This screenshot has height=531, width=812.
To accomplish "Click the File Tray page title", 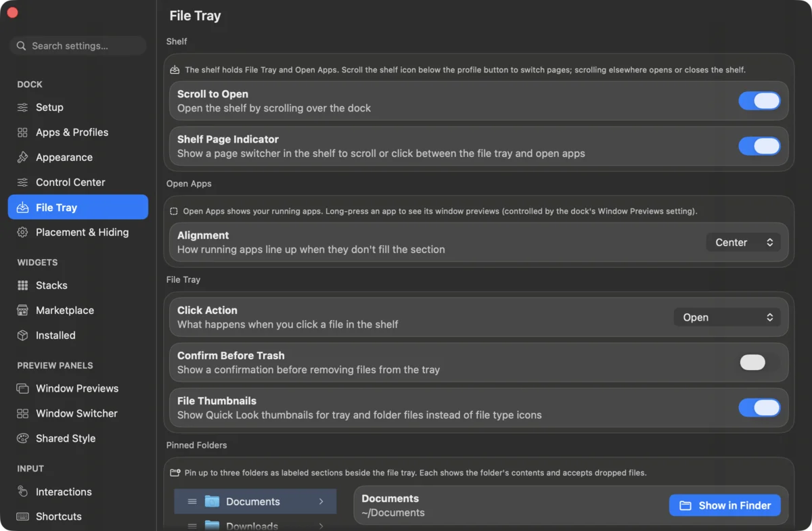I will (195, 16).
